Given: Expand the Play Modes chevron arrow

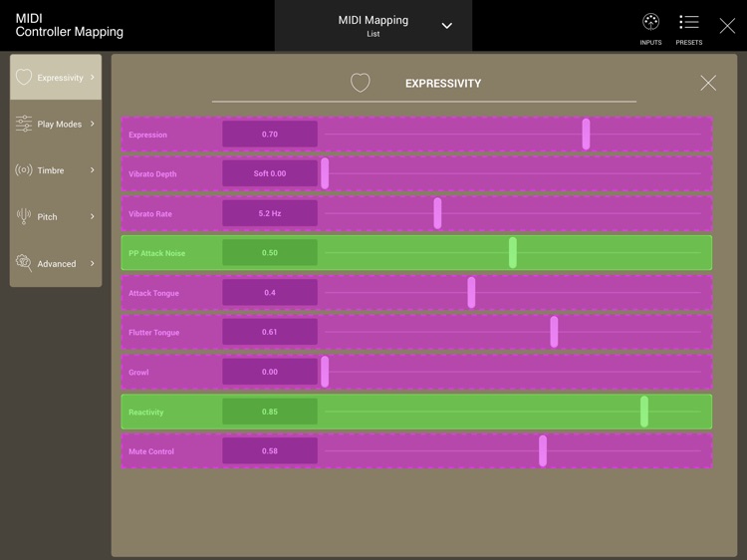Looking at the screenshot, I should 93,124.
